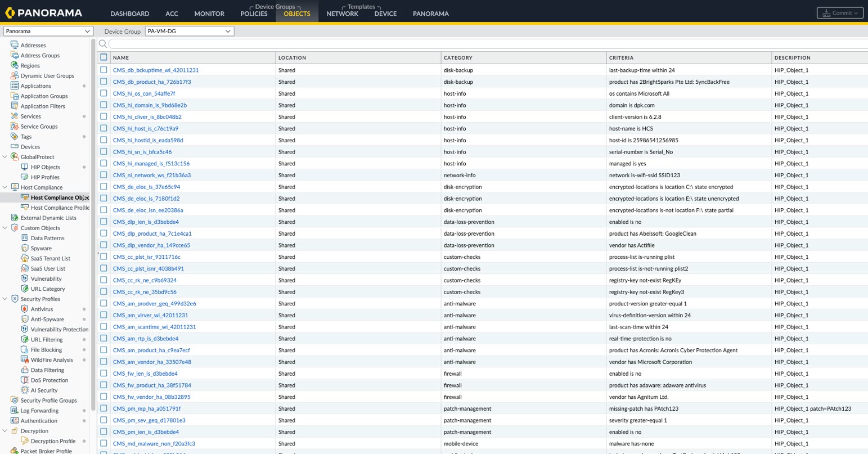Click the search magnifier icon
Viewport: 868px width, 454px height.
[x=103, y=44]
